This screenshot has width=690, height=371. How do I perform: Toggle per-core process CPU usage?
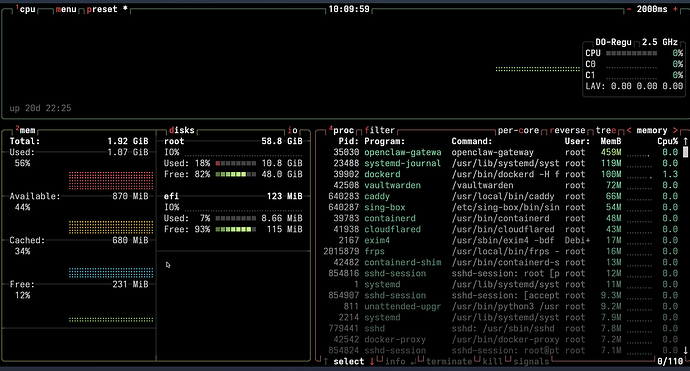518,130
